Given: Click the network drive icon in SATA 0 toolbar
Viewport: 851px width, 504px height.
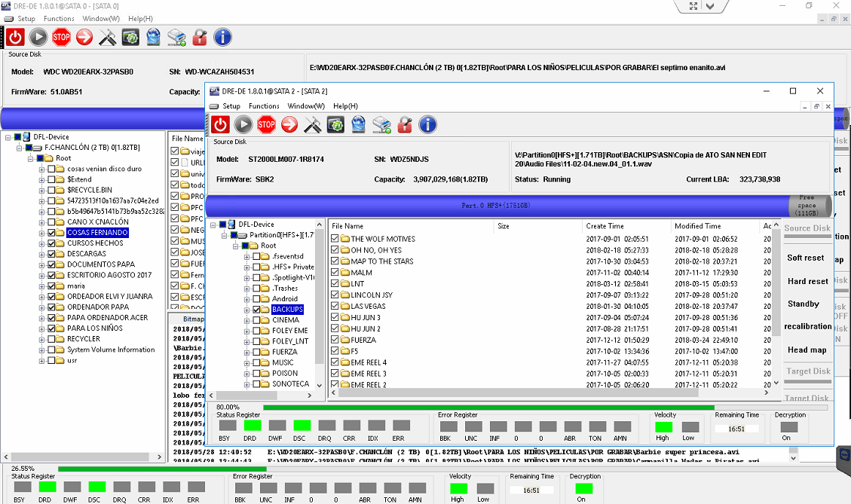Looking at the screenshot, I should [177, 38].
